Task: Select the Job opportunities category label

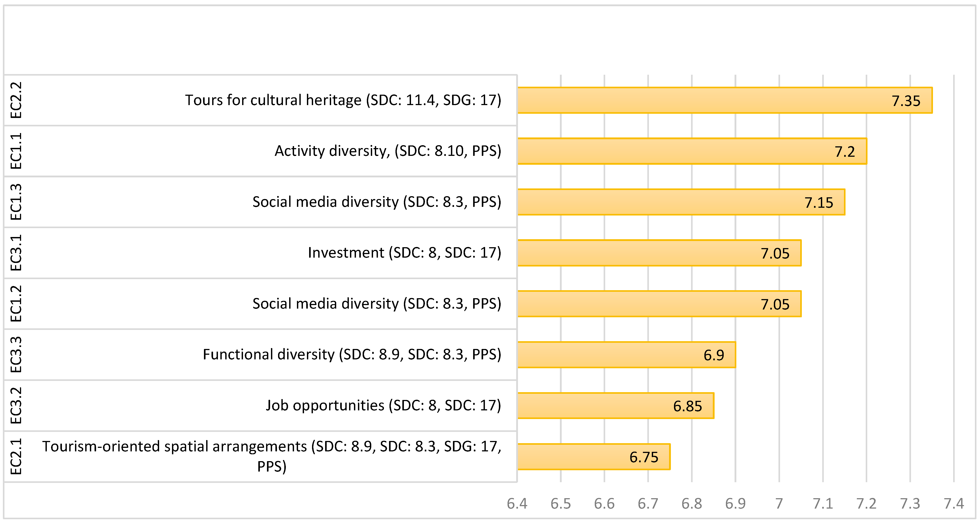Action: (x=383, y=405)
